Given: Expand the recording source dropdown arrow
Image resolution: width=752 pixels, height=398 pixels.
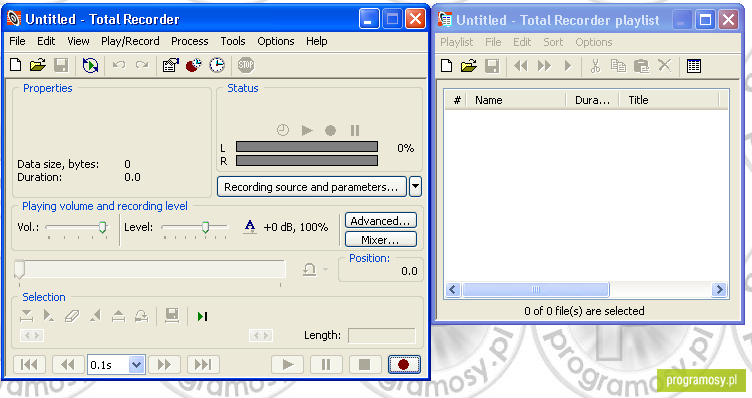Looking at the screenshot, I should point(415,187).
